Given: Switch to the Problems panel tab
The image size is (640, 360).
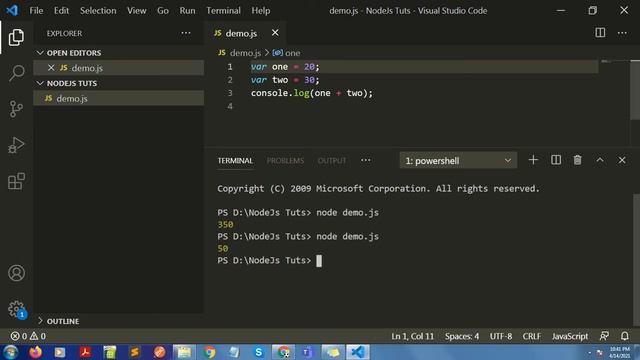Looking at the screenshot, I should coord(285,160).
